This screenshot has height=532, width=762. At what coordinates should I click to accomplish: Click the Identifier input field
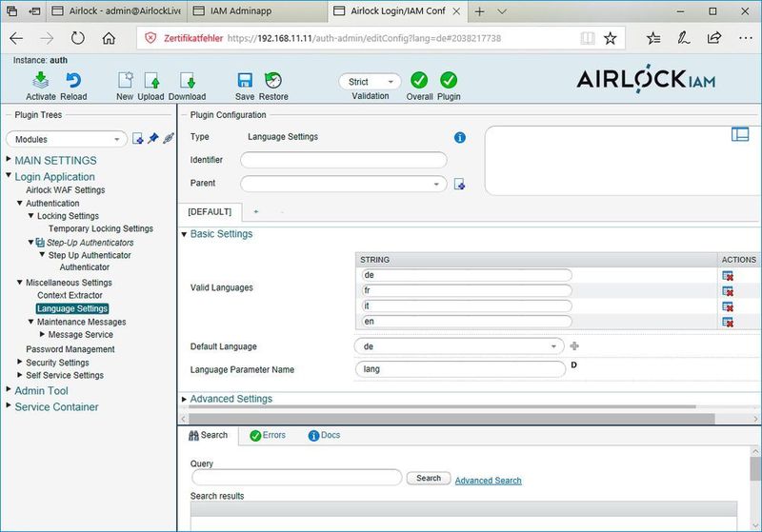pyautogui.click(x=343, y=160)
